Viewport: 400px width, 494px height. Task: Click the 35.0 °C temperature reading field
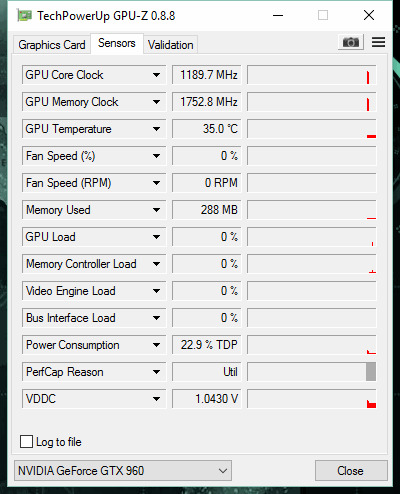pos(206,129)
